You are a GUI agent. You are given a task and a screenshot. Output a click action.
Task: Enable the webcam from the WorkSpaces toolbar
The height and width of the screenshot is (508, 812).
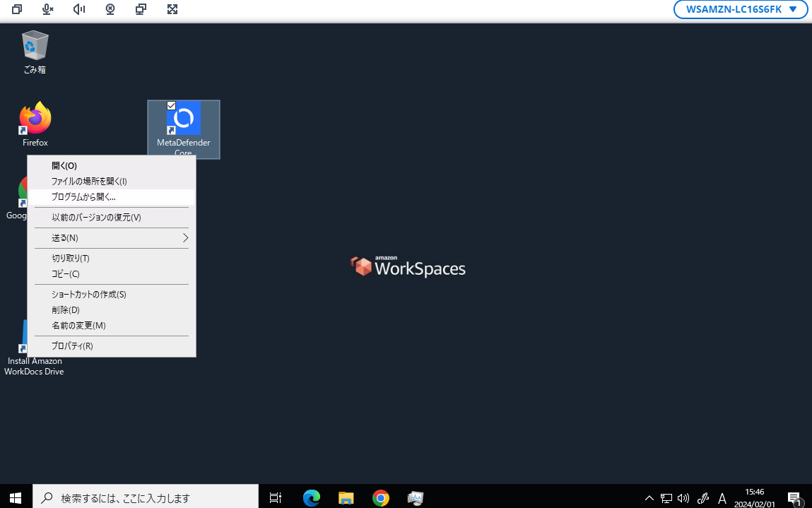[110, 9]
